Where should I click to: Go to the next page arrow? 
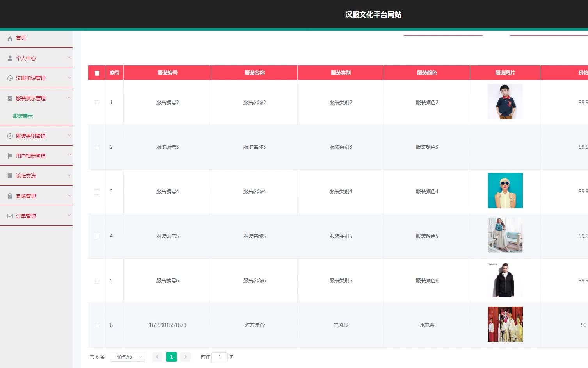pyautogui.click(x=185, y=357)
